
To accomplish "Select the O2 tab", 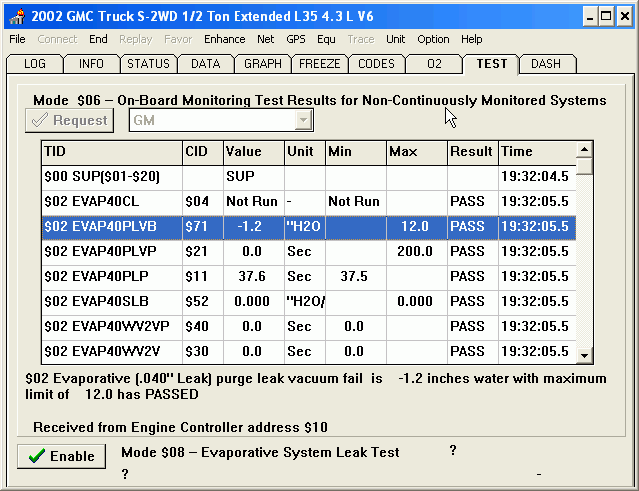I will (433, 64).
